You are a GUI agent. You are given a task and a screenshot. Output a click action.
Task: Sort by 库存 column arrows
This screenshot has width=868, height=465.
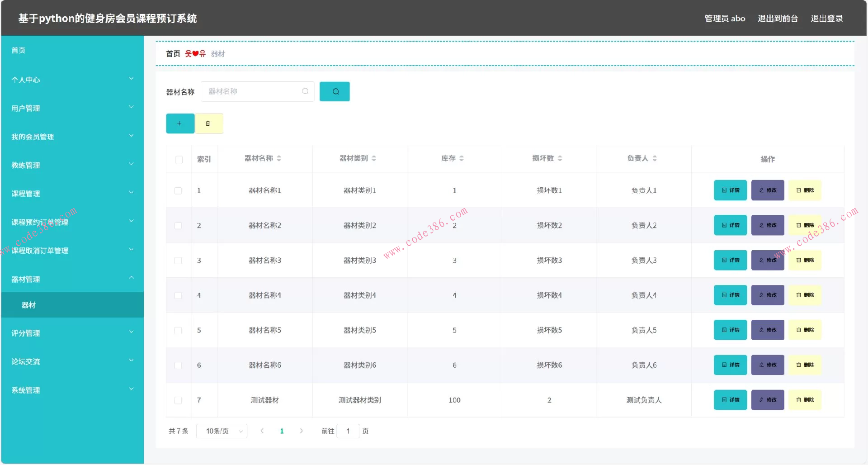462,158
